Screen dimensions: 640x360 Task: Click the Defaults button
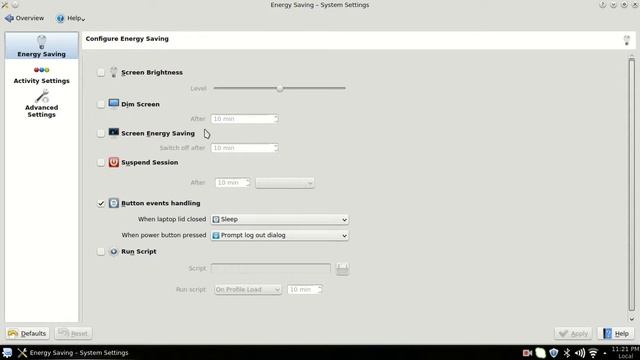point(27,333)
